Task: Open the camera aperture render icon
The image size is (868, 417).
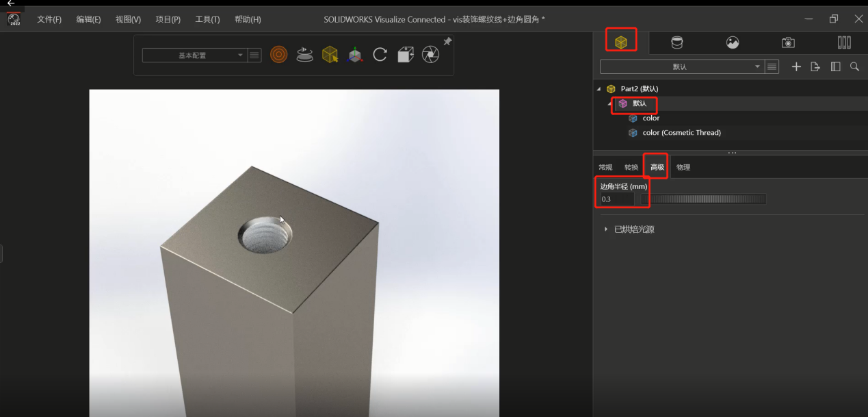Action: point(430,55)
